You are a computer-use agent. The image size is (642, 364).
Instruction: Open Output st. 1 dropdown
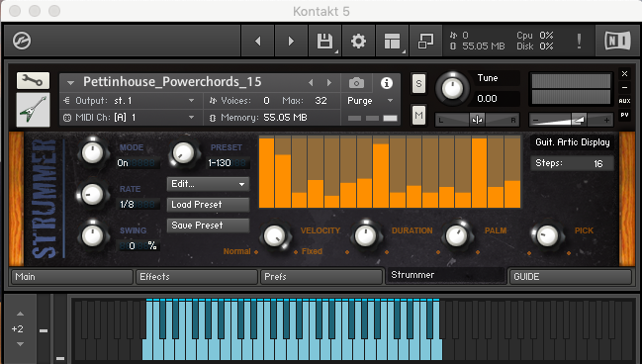(131, 101)
